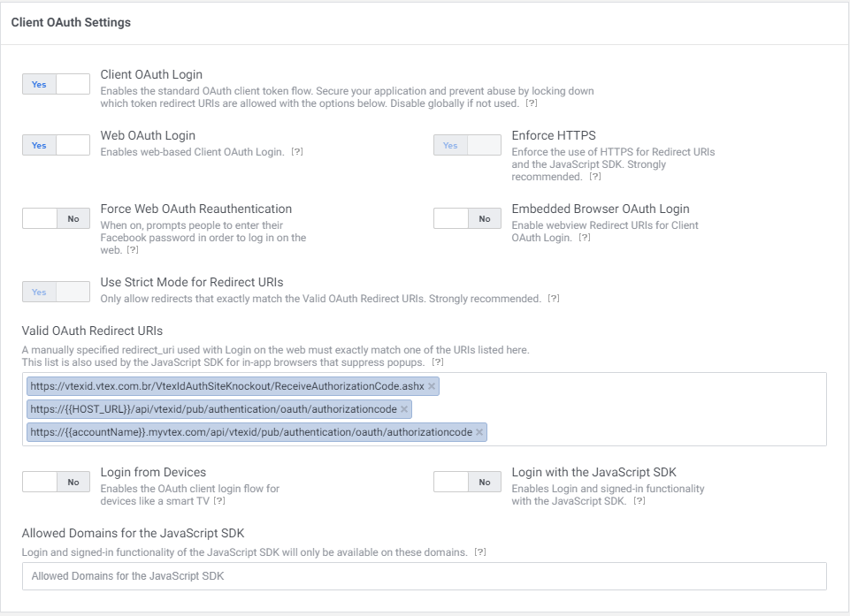Open help for Embedded Browser OAuth Login
The image size is (850, 616).
coord(584,238)
